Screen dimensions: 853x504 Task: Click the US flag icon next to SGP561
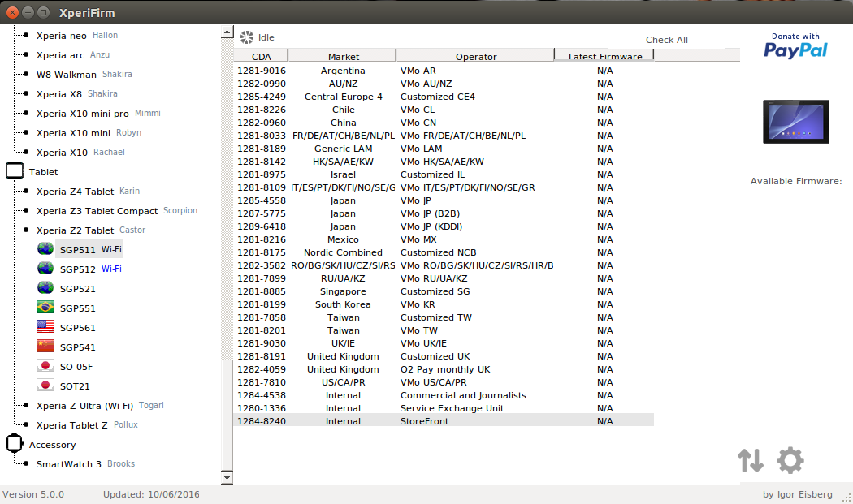pyautogui.click(x=45, y=327)
